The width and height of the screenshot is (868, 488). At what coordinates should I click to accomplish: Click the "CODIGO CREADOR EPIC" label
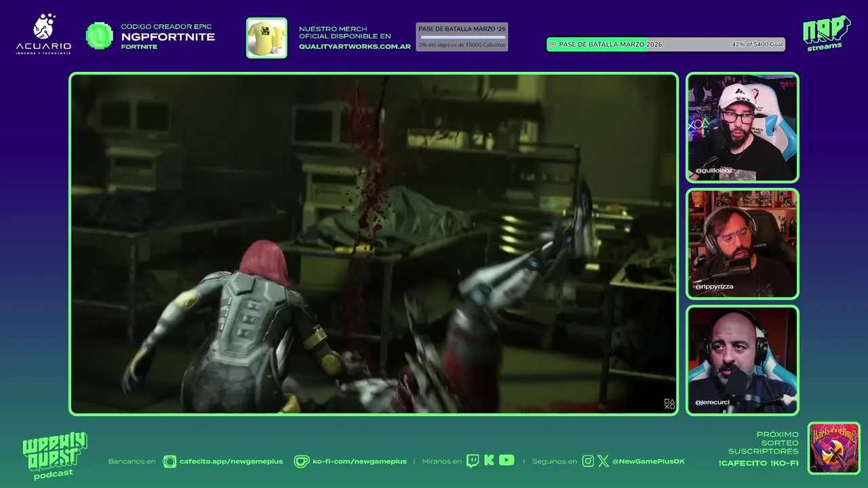click(166, 26)
